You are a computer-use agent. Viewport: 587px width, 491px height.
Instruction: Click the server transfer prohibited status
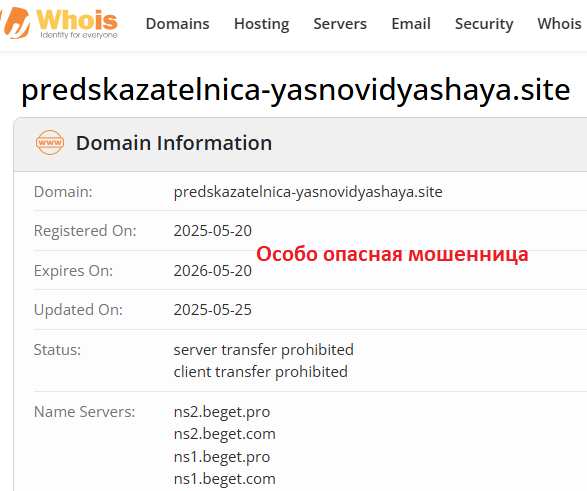(264, 350)
